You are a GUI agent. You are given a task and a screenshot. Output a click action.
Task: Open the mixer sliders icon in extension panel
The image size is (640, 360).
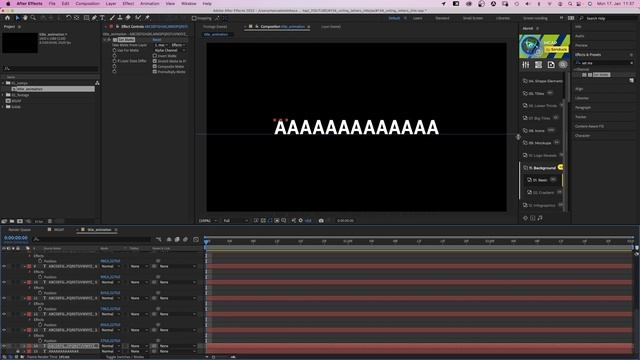526,65
